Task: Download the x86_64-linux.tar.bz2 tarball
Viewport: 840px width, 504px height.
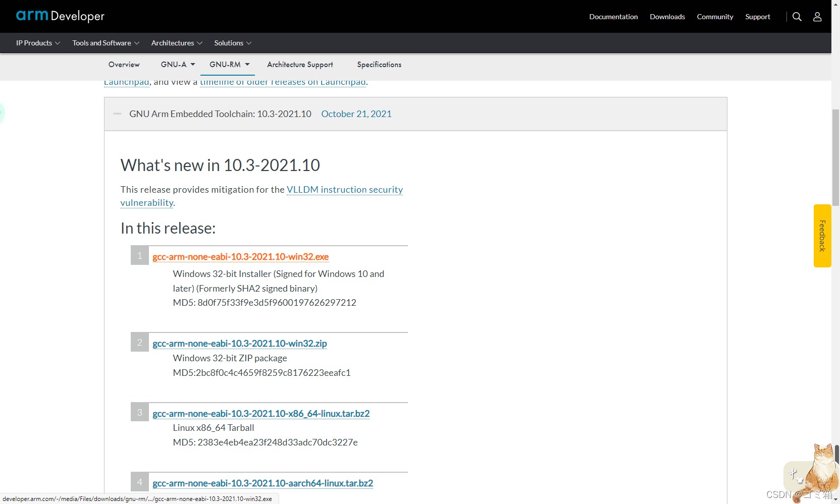Action: click(x=261, y=414)
